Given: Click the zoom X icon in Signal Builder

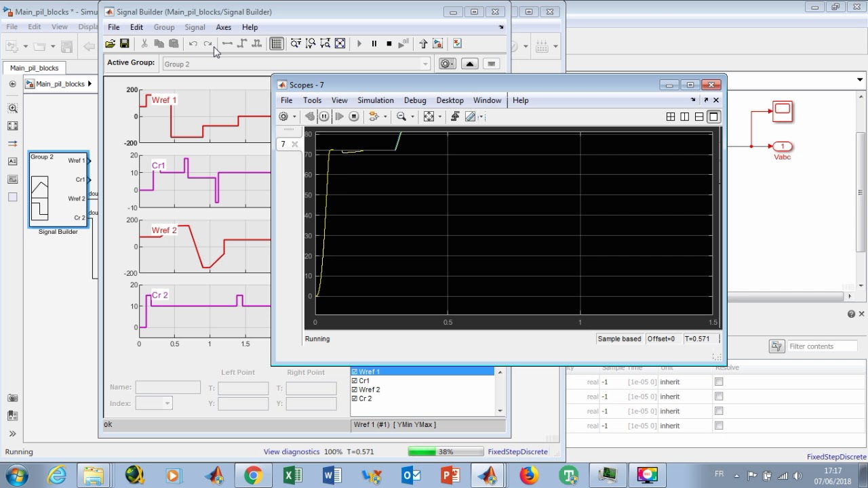Looking at the screenshot, I should point(296,43).
